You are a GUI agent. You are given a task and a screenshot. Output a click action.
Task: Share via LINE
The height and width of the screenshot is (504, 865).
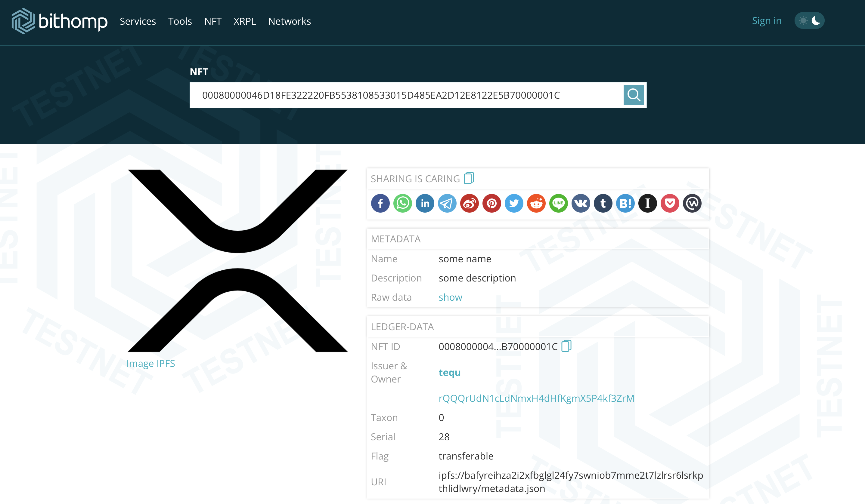pyautogui.click(x=559, y=204)
